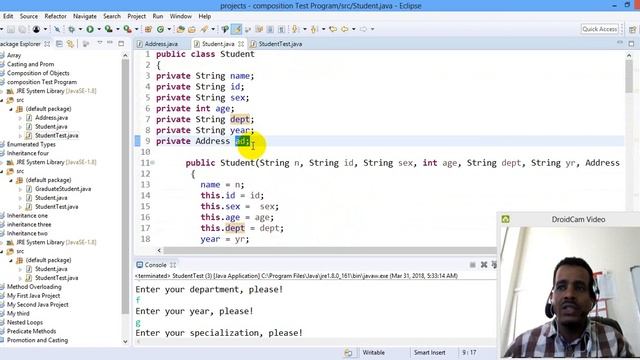Minimize the Package Explorer view
The width and height of the screenshot is (640, 360).
click(110, 43)
